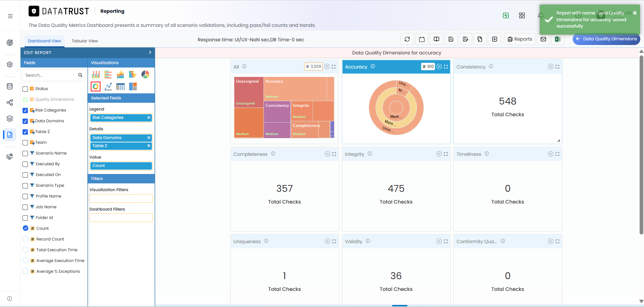Export report with the Excel icon
644x307 pixels.
[x=558, y=39]
